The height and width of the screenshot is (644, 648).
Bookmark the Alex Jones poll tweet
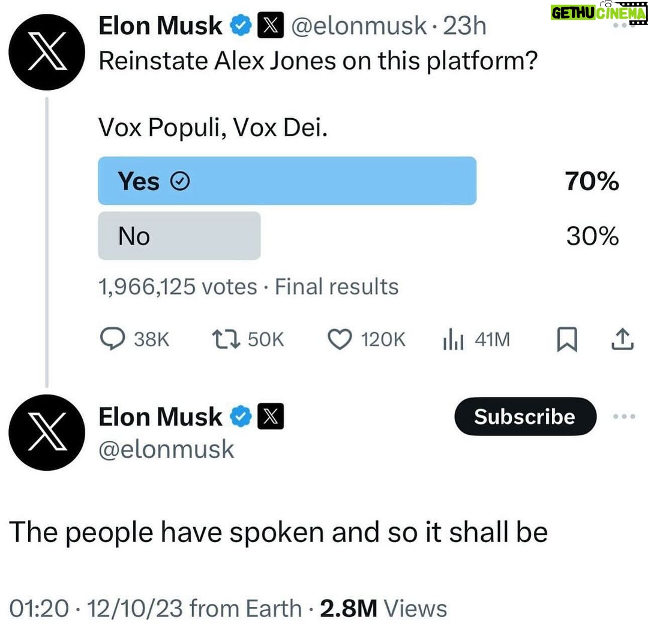tap(567, 339)
